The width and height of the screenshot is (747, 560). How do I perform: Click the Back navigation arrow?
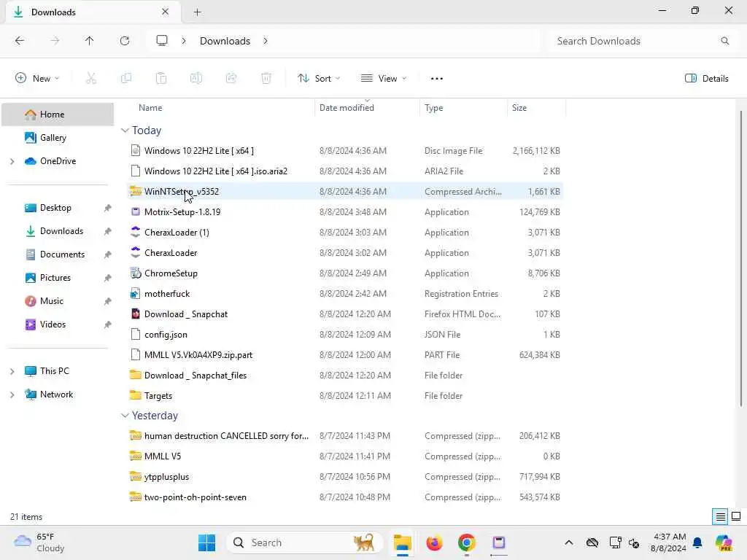point(20,41)
